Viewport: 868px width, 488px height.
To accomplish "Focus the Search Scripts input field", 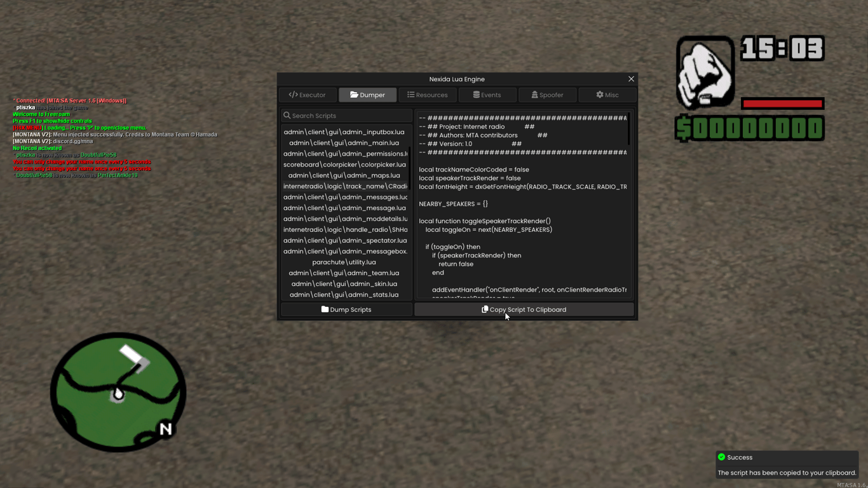I will click(x=346, y=116).
